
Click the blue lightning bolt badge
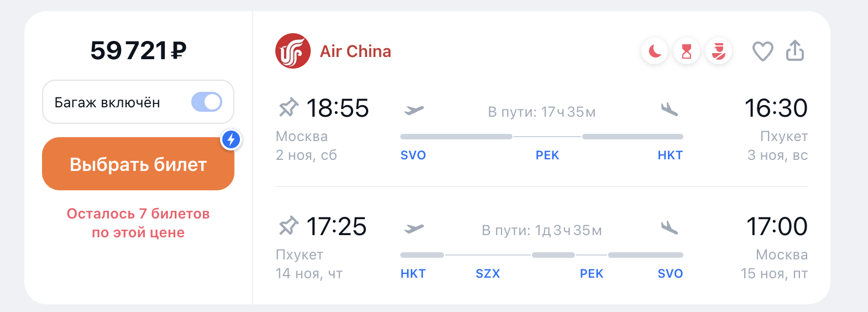[x=231, y=139]
